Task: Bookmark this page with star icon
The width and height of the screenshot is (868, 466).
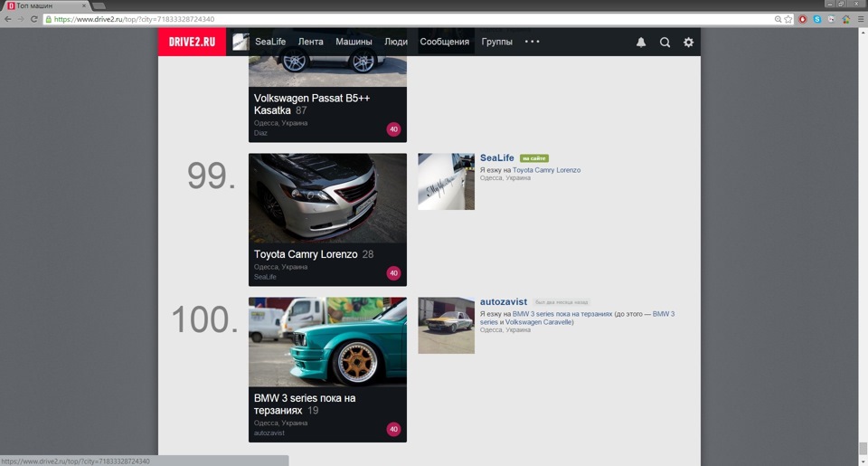Action: pos(788,19)
